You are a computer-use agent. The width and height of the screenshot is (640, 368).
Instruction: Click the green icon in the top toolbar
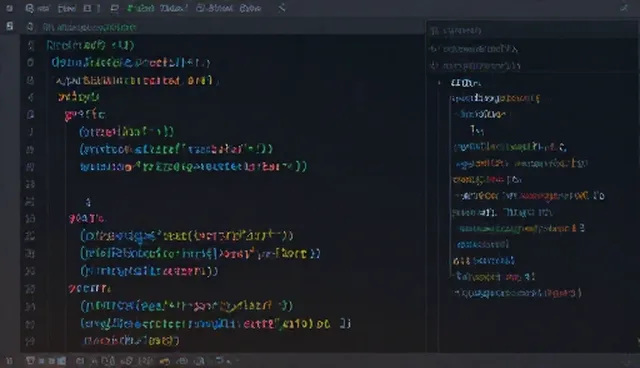(130, 8)
